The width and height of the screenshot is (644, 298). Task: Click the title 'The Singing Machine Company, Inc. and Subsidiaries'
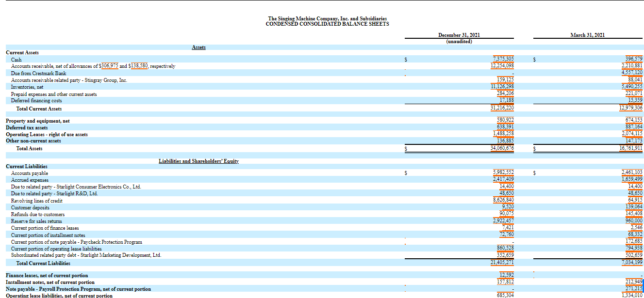point(328,19)
